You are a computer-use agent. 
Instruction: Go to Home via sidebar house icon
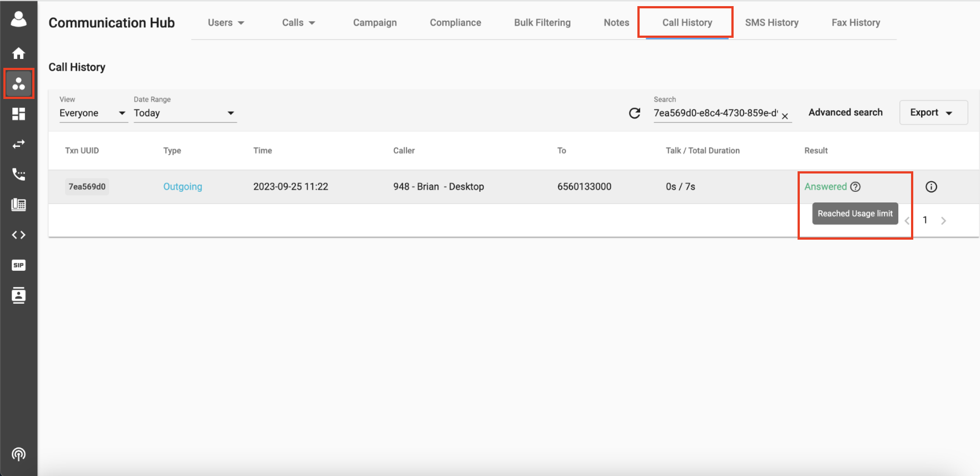pos(18,53)
